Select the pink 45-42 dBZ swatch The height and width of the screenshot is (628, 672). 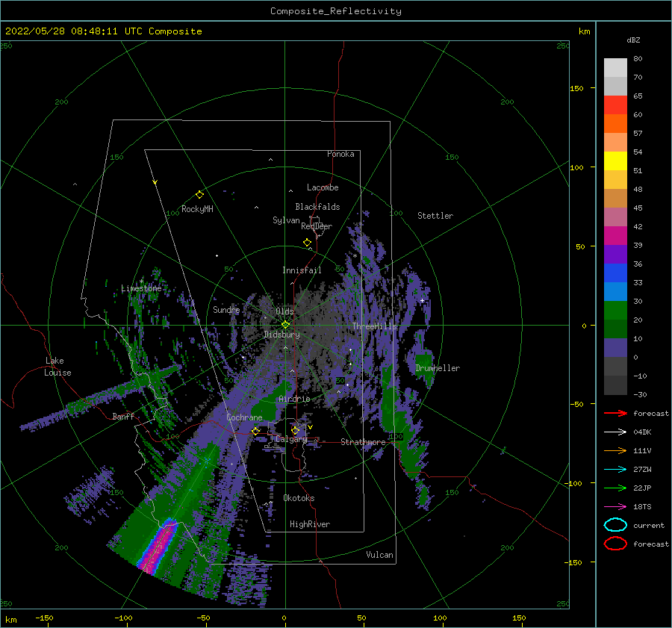(615, 217)
